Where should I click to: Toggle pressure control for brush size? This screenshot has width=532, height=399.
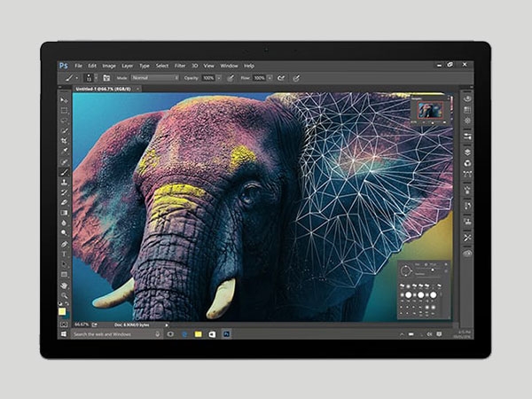(296, 78)
